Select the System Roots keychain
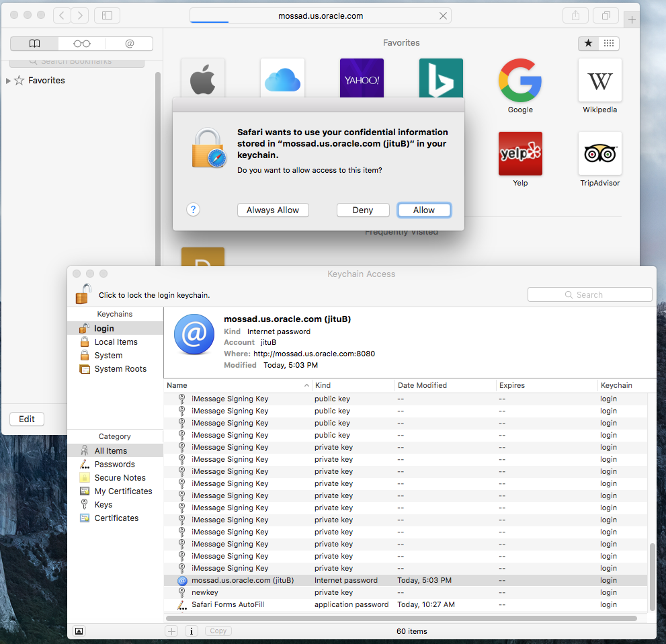The image size is (666, 644). coord(120,369)
